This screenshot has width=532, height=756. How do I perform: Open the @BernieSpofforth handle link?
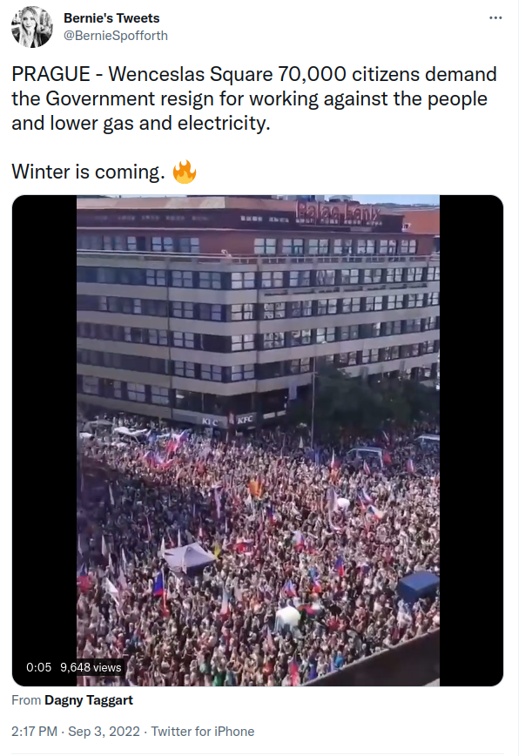tap(116, 36)
